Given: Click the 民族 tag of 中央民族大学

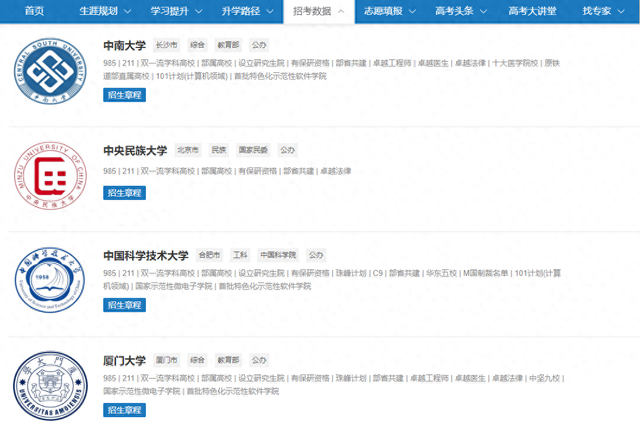Looking at the screenshot, I should click(219, 150).
